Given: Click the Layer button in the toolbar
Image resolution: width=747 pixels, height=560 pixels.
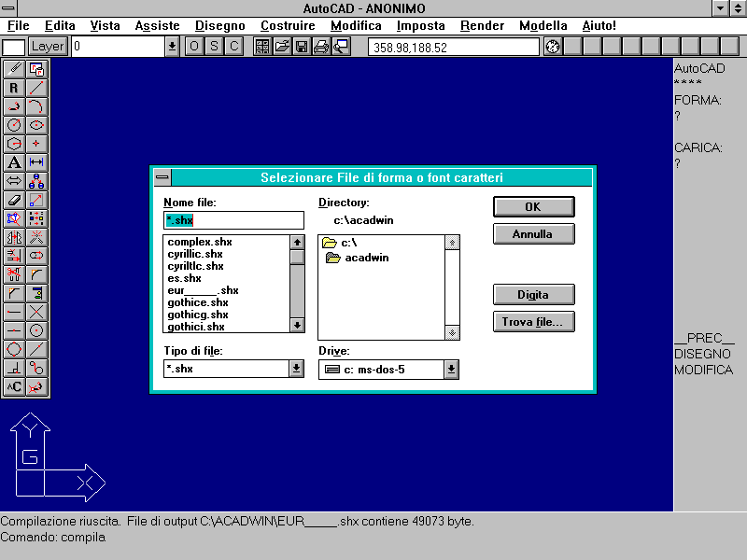Looking at the screenshot, I should click(48, 47).
